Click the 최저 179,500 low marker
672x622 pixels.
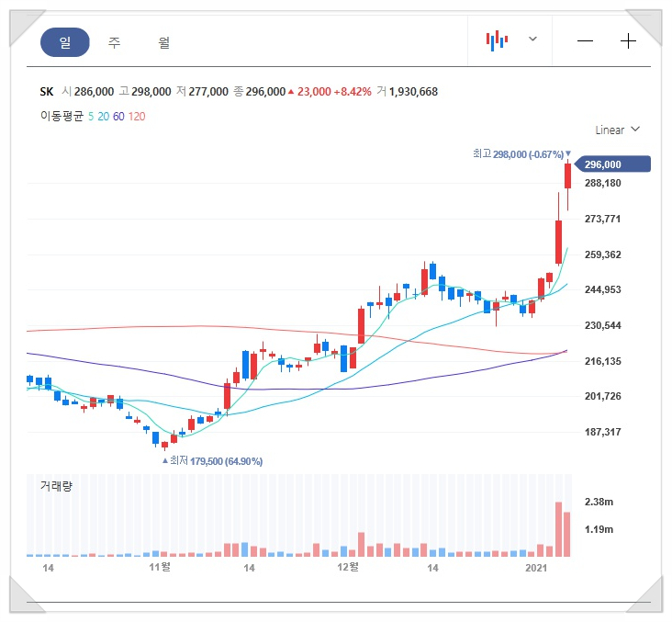click(213, 461)
